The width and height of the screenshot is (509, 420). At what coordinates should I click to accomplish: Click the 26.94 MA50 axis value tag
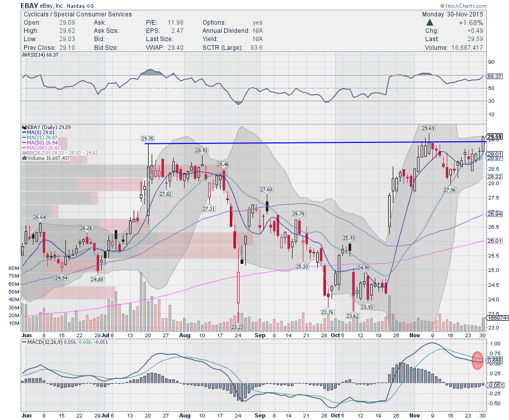pos(495,214)
